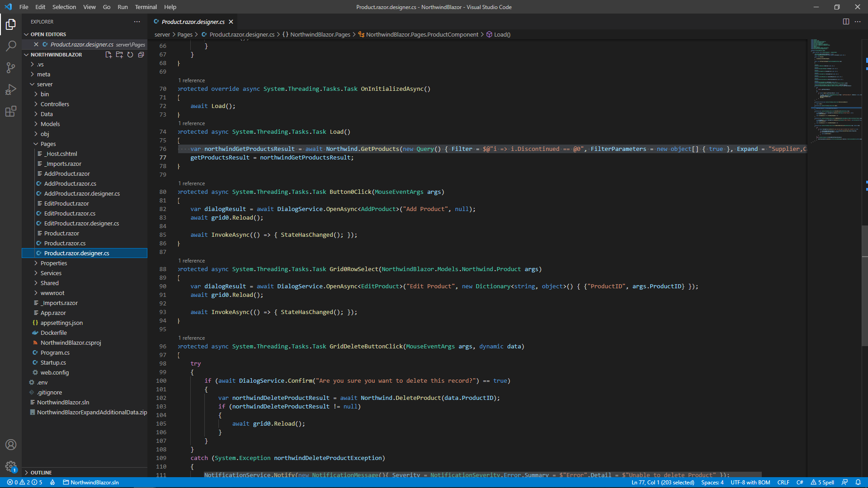Image resolution: width=868 pixels, height=488 pixels.
Task: Open the Accounts menu
Action: pyautogui.click(x=11, y=445)
